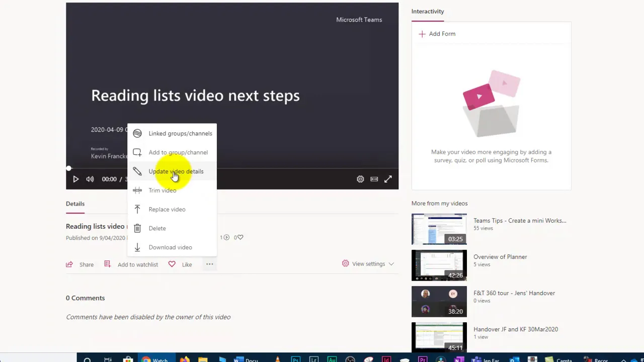Open the Interactivity tab
644x362 pixels.
(428, 12)
